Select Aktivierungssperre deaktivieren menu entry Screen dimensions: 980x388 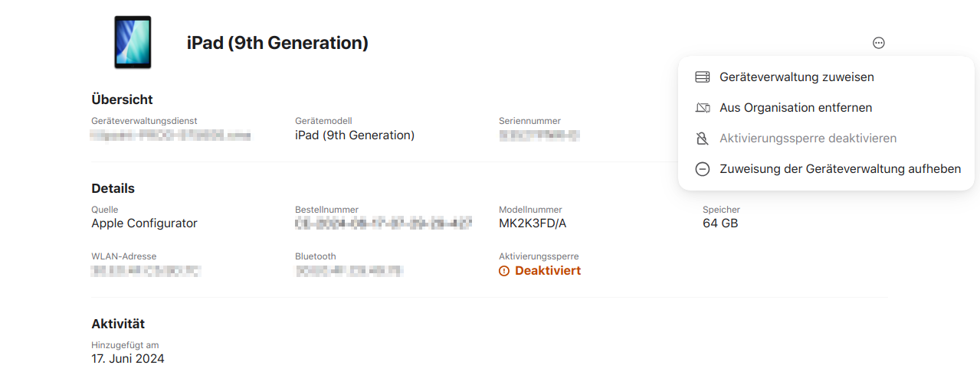(808, 139)
